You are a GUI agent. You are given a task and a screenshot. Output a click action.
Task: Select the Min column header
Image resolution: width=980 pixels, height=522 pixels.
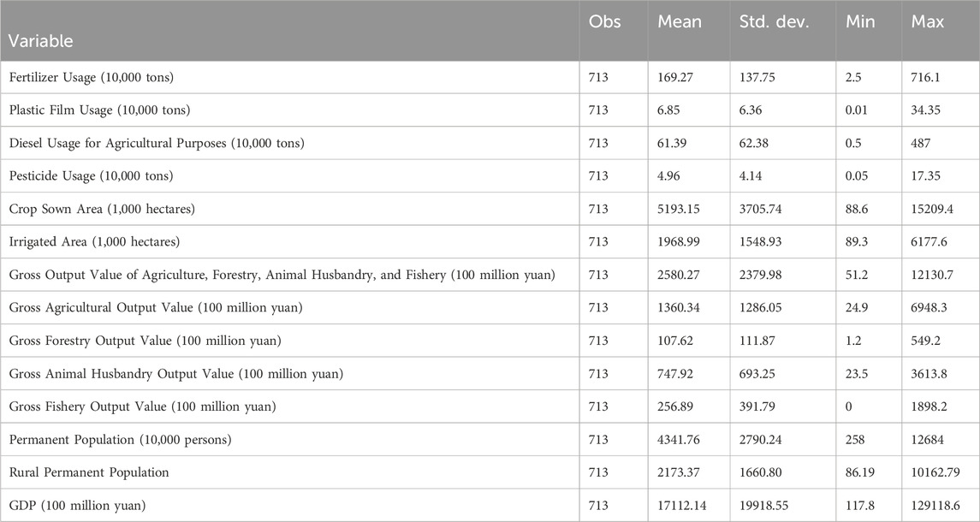861,21
